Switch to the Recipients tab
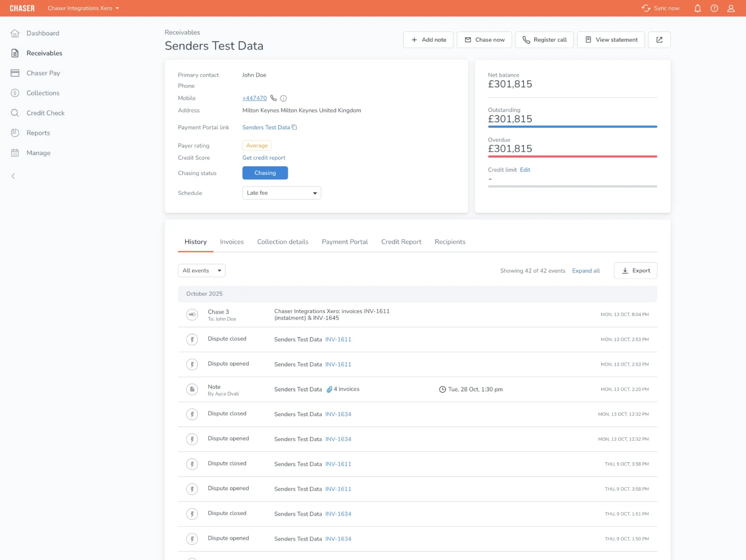Screen dimensions: 746x560 pos(450,242)
